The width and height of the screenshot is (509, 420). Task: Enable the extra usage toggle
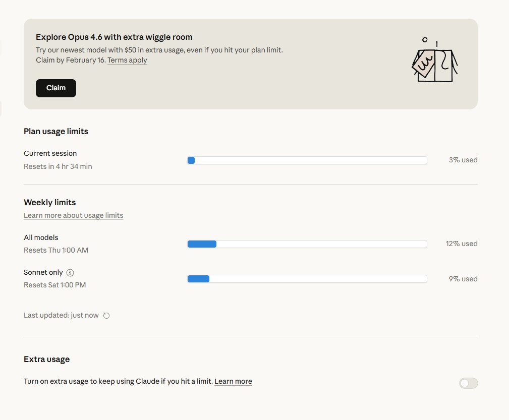click(469, 383)
